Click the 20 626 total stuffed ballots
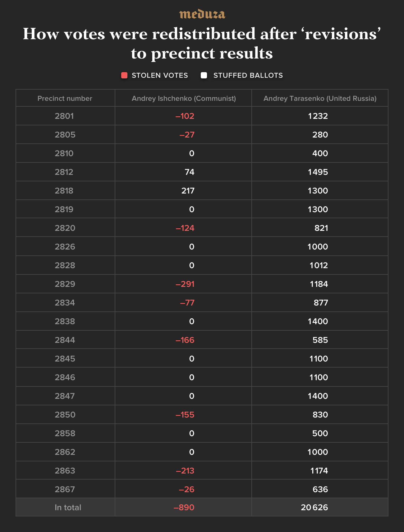Viewport: 404px width, 532px height. pos(314,507)
